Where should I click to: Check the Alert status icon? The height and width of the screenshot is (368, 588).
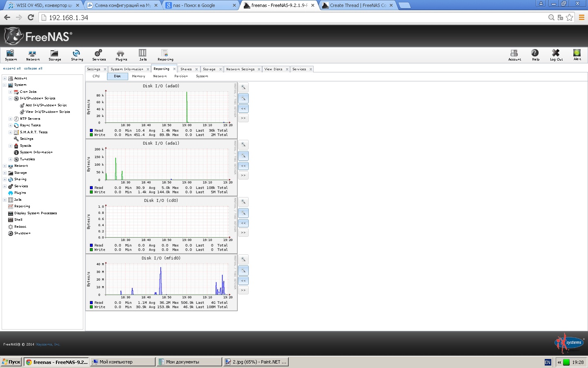(577, 55)
